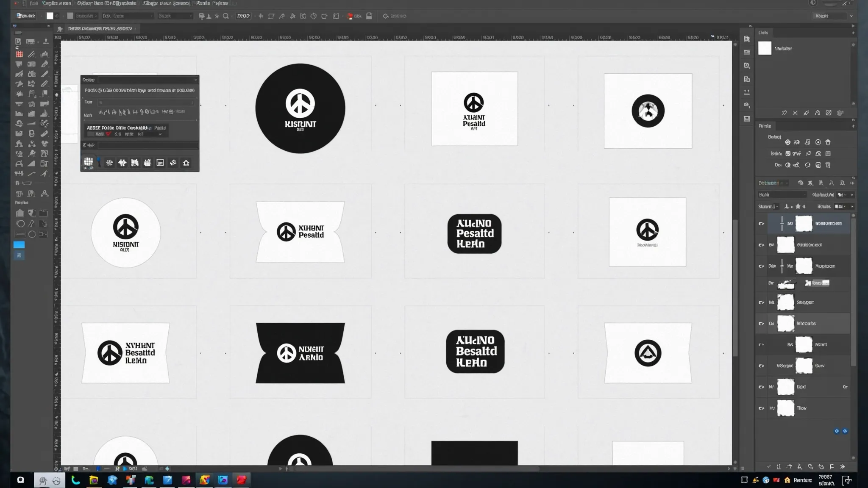Open the tool preset dropdown at options bar start
The height and width of the screenshot is (488, 868).
coord(26,16)
